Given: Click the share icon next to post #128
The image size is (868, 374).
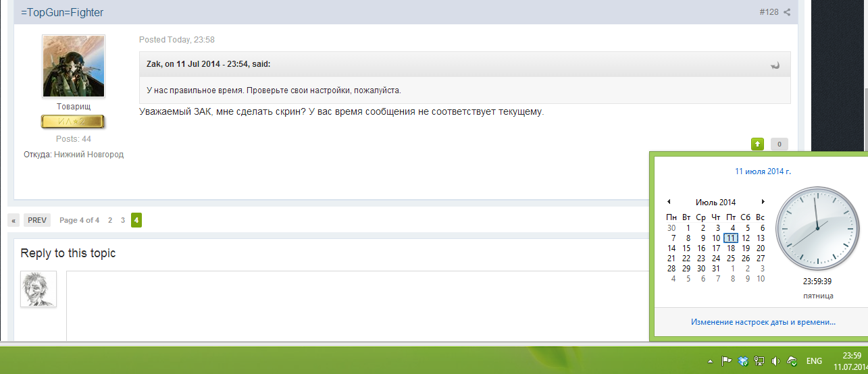Looking at the screenshot, I should point(787,12).
